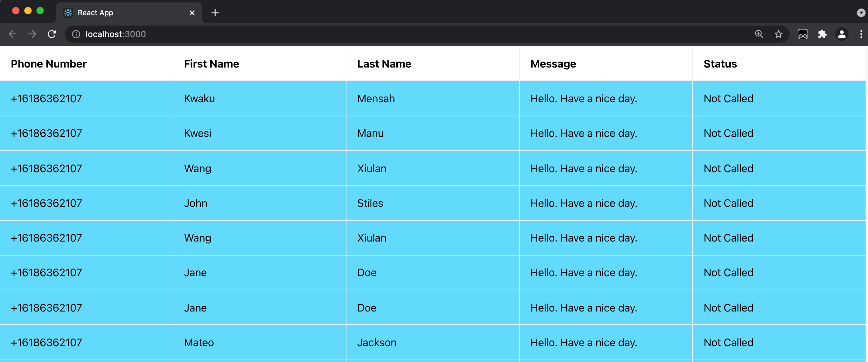Reload the localhost page

pos(52,34)
